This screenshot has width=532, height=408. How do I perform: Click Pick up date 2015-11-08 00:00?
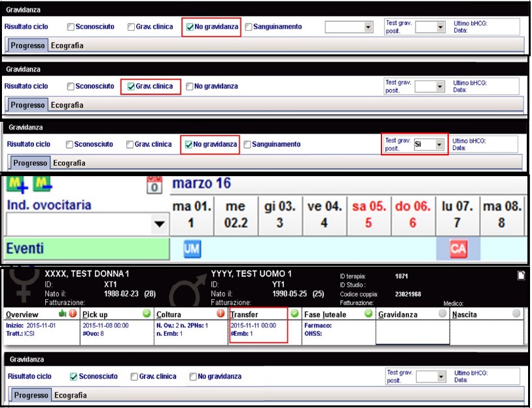point(105,325)
